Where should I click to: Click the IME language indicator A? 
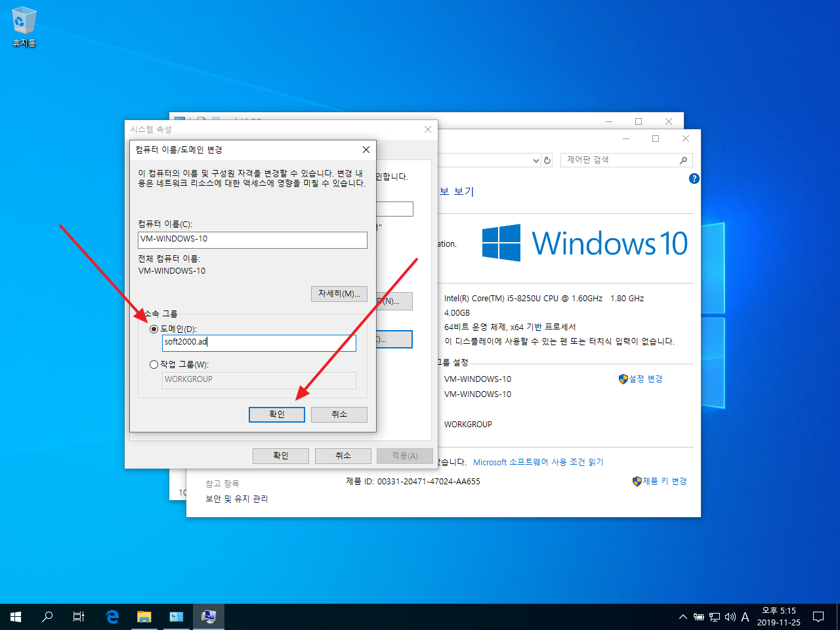[745, 617]
